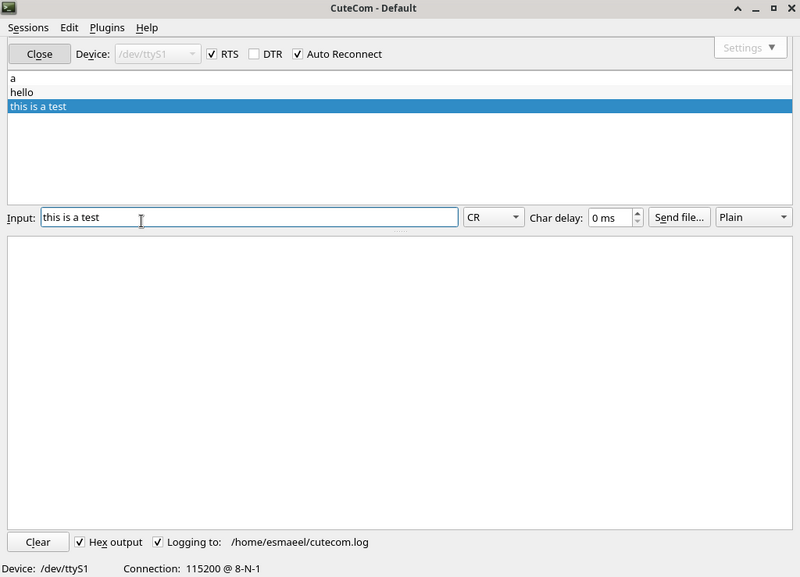Enable the DTR checkbox
The width and height of the screenshot is (800, 577).
pos(254,54)
